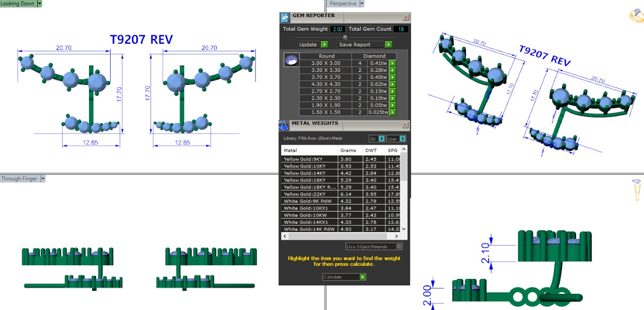Click the Gem Reporter panel icon
Viewport: 644px width, 310px height.
coord(285,18)
